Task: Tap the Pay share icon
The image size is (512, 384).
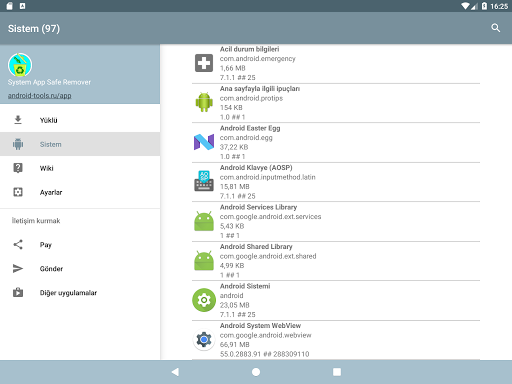Action: (18, 245)
